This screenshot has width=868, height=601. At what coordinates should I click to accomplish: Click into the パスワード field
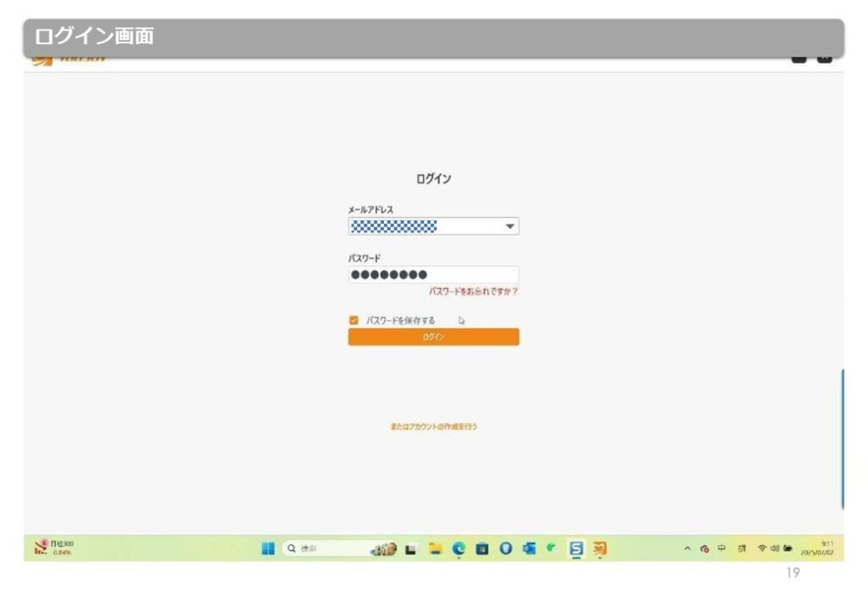[433, 275]
